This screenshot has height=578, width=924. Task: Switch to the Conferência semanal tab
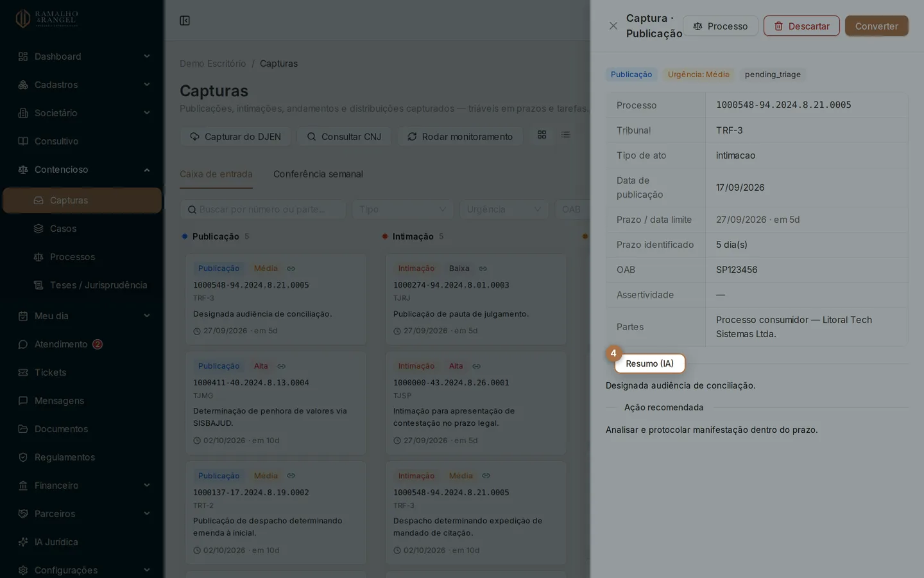point(318,174)
